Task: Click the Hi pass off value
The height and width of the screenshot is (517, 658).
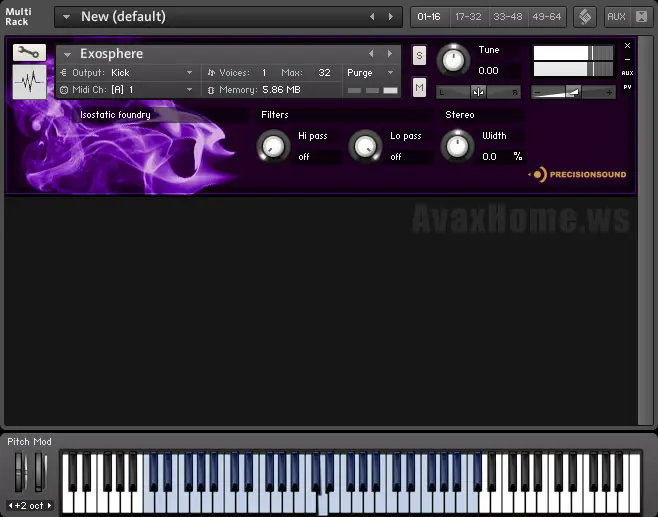Action: [318, 157]
